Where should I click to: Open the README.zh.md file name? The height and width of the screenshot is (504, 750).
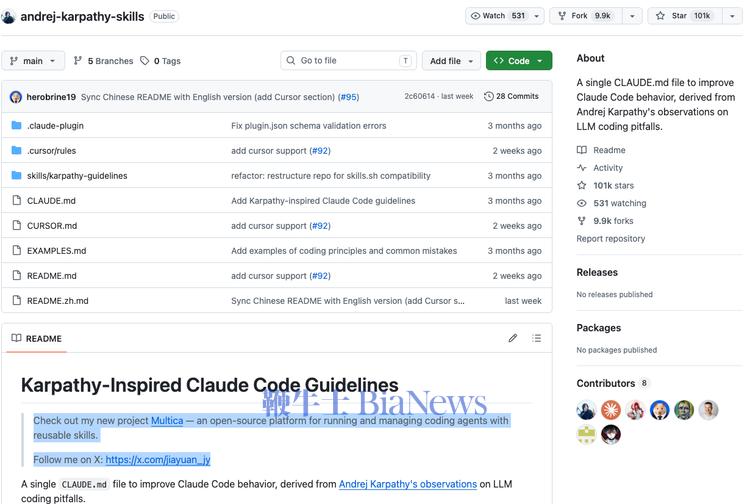pos(57,301)
